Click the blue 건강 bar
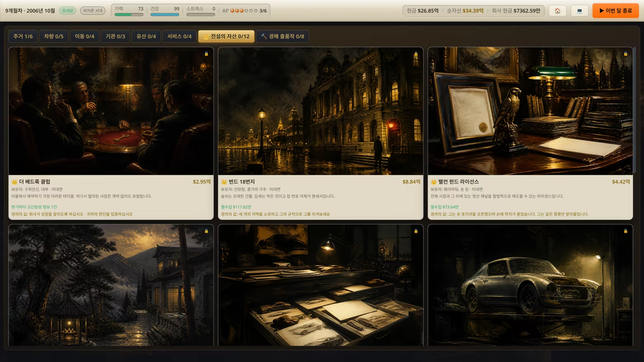The image size is (644, 362). pyautogui.click(x=165, y=14)
